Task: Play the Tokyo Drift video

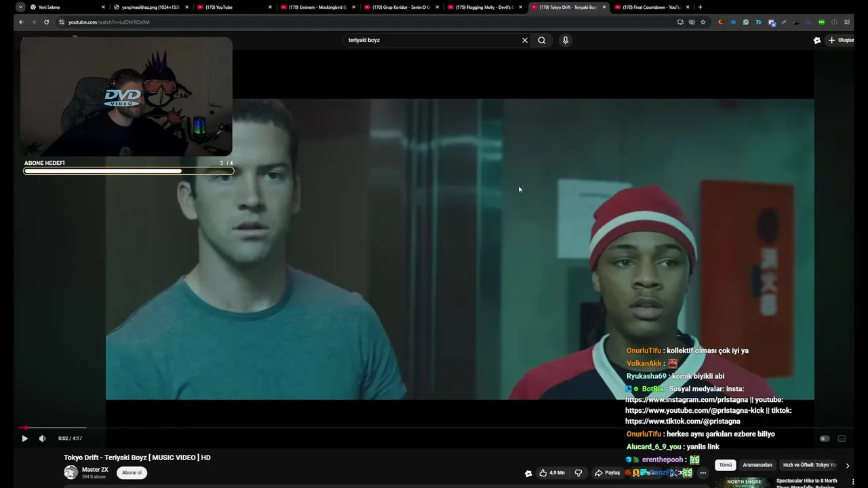Action: [24, 439]
